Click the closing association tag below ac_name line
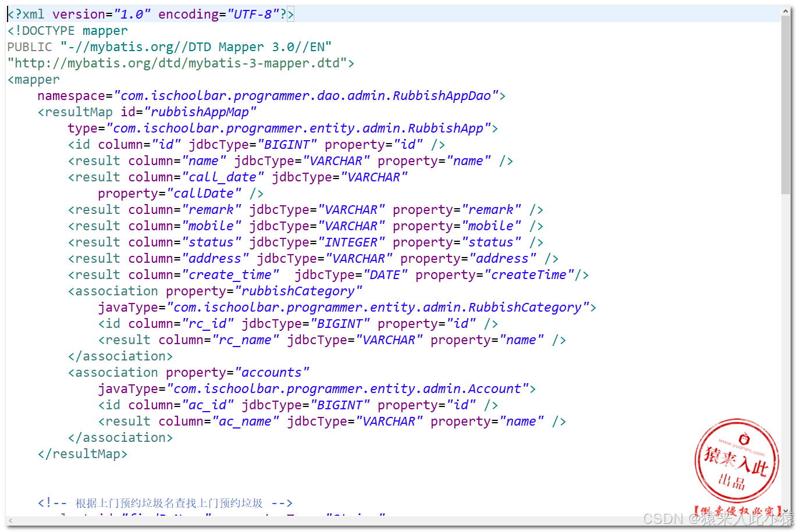This screenshot has height=532, width=797. pos(120,437)
